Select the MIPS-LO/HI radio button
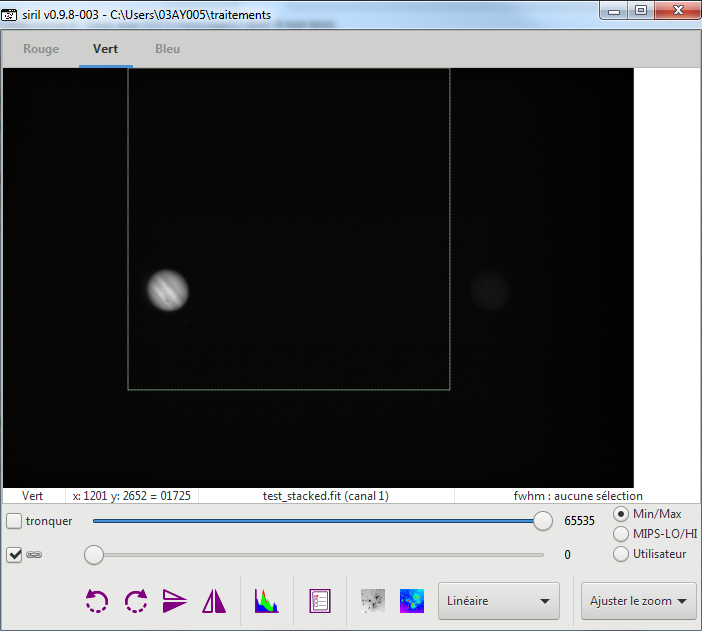 pyautogui.click(x=621, y=534)
